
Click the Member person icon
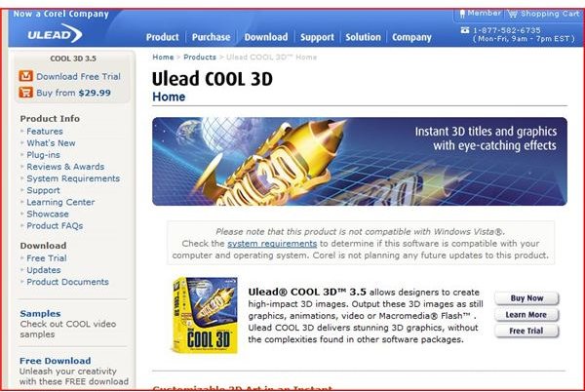click(x=462, y=14)
